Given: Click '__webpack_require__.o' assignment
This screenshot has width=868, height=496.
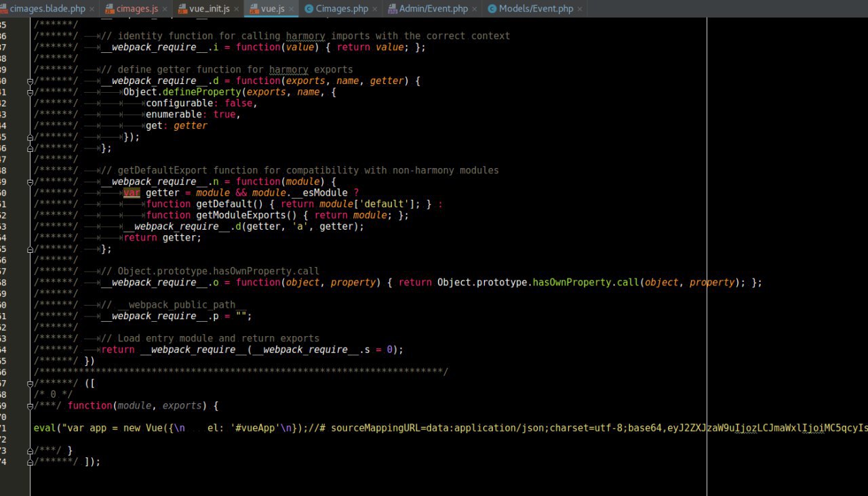Looking at the screenshot, I should pos(160,282).
